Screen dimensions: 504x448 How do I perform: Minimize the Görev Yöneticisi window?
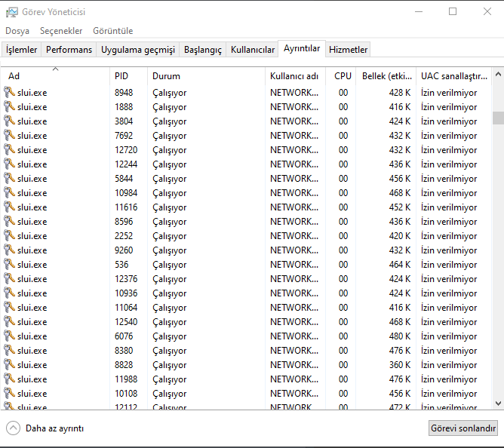click(419, 12)
